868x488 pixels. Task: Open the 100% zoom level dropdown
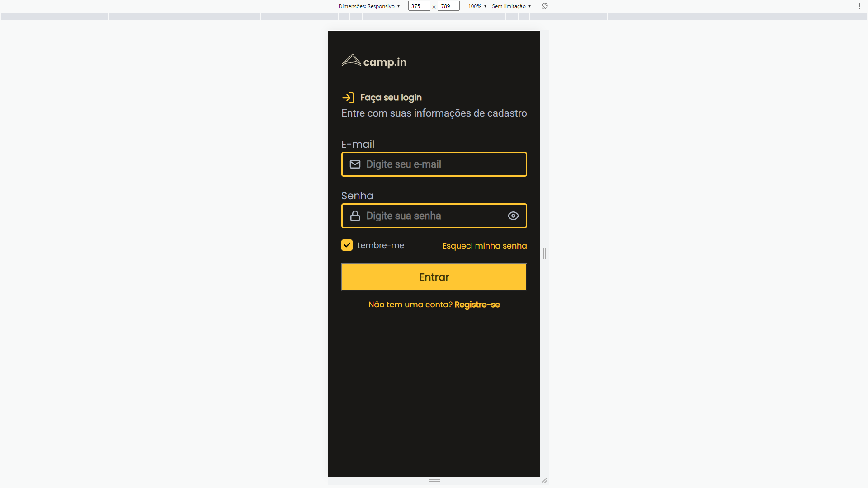[x=476, y=6]
